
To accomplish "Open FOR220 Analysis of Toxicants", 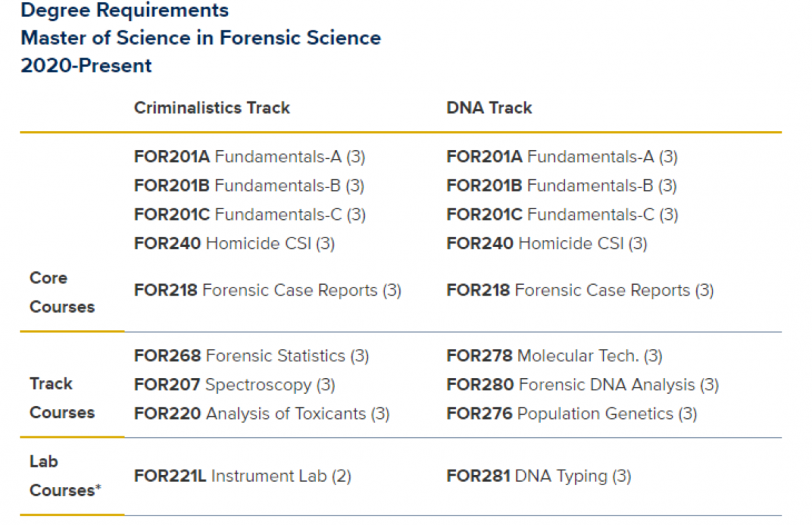I will click(262, 413).
